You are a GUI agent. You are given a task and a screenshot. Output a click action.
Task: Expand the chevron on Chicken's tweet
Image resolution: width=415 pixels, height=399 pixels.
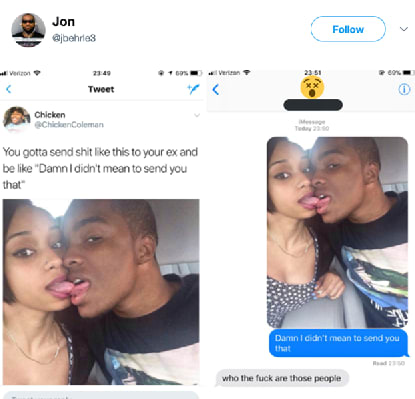(x=197, y=115)
